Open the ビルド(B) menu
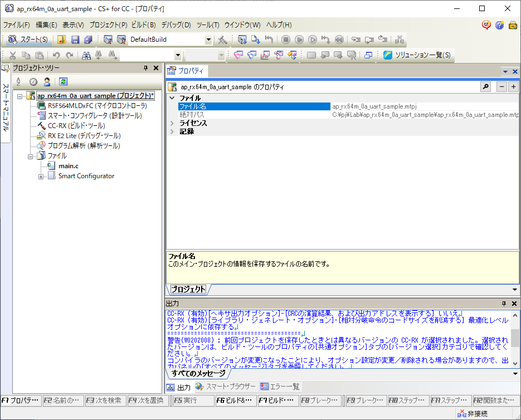This screenshot has width=521, height=420. (x=143, y=25)
